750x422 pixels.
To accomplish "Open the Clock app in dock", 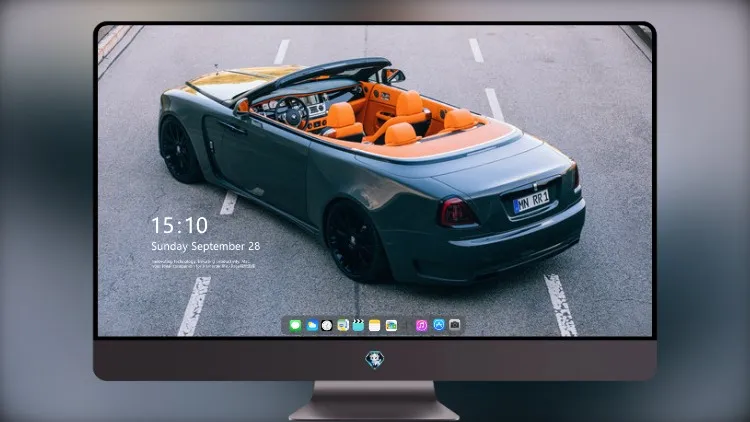I will (x=327, y=326).
